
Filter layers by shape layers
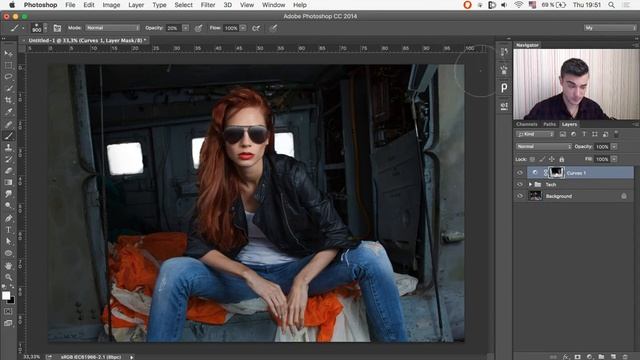[595, 134]
